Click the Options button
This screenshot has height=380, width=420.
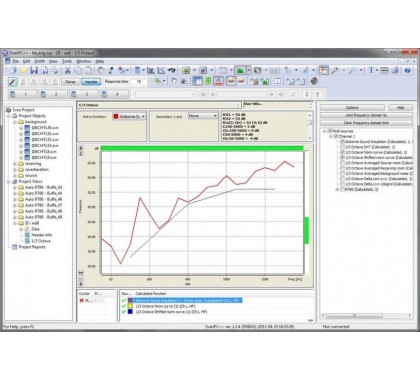[352, 108]
